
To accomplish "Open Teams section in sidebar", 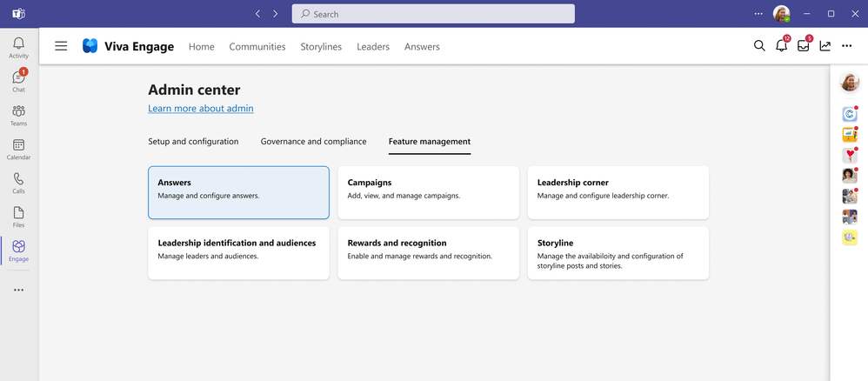I will tap(19, 116).
